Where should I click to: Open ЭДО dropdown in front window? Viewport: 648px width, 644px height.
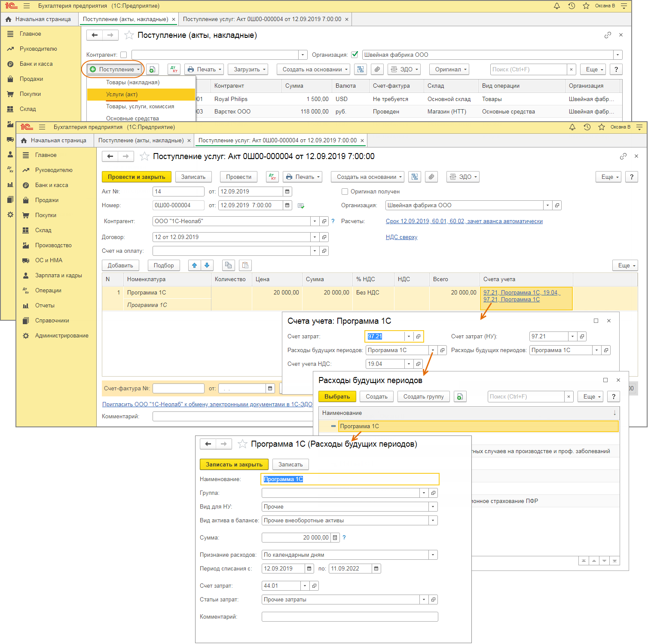click(463, 177)
